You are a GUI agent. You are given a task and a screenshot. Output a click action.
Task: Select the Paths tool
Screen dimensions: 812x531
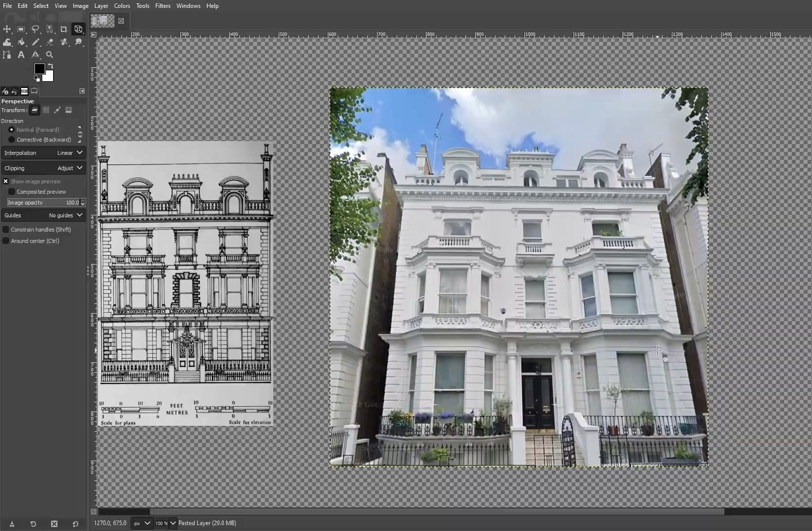coord(7,55)
